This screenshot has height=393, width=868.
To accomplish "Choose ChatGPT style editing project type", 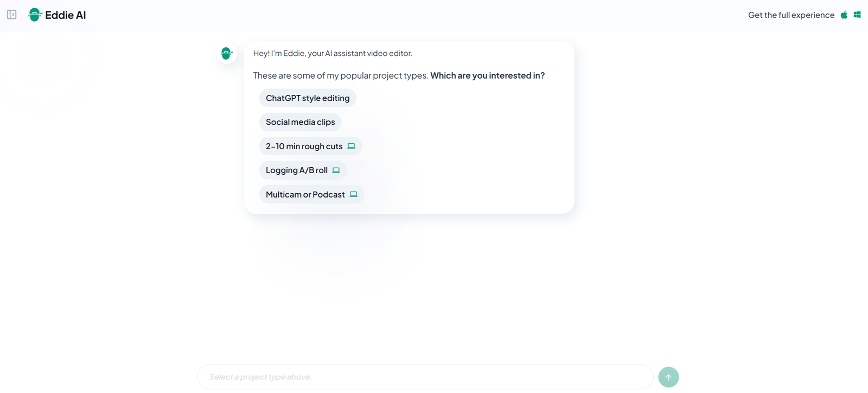I will (x=307, y=98).
